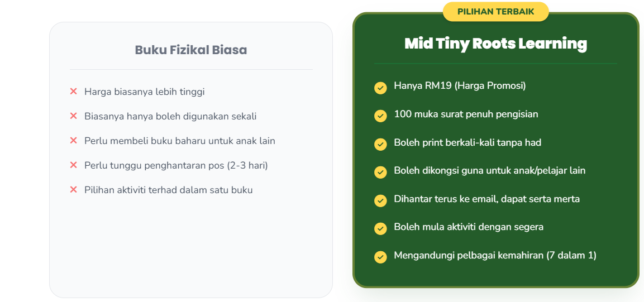Click the red X beside Harga biasanya lebih tinggi

(x=74, y=91)
